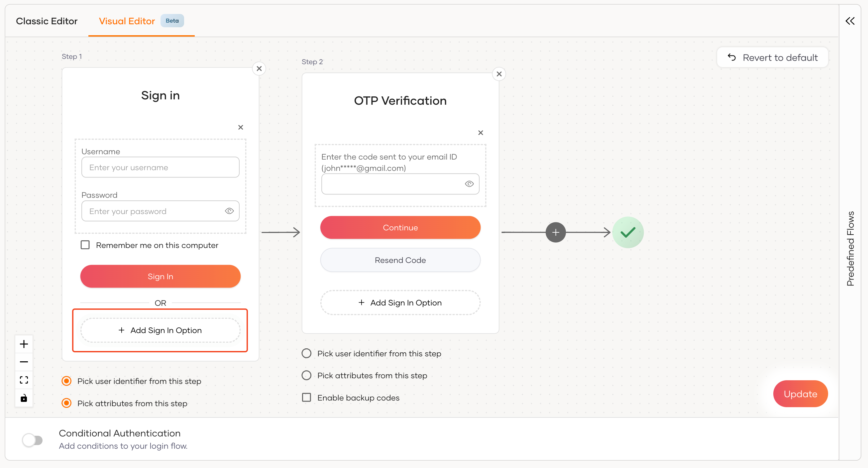Reveal the OTP code with eye icon
868x468 pixels.
pos(469,183)
